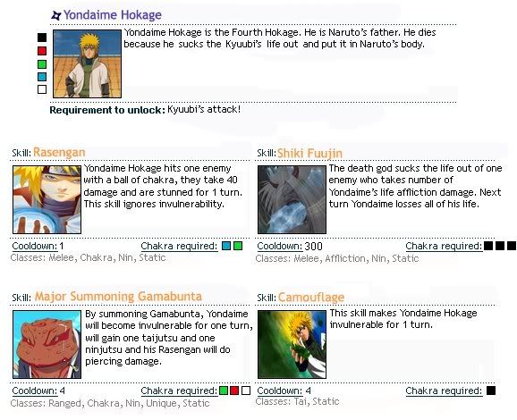Click Gamabunta's red chakra requirement square
517x420 pixels.
point(234,391)
